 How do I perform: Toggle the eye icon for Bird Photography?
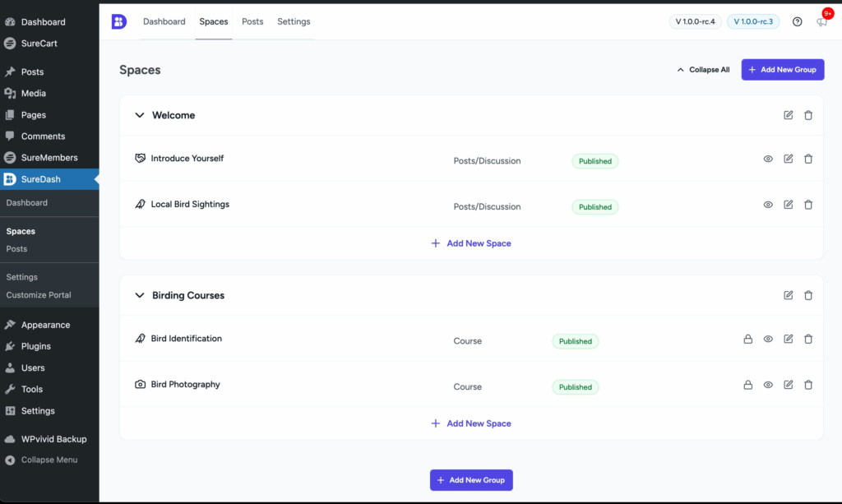point(768,385)
